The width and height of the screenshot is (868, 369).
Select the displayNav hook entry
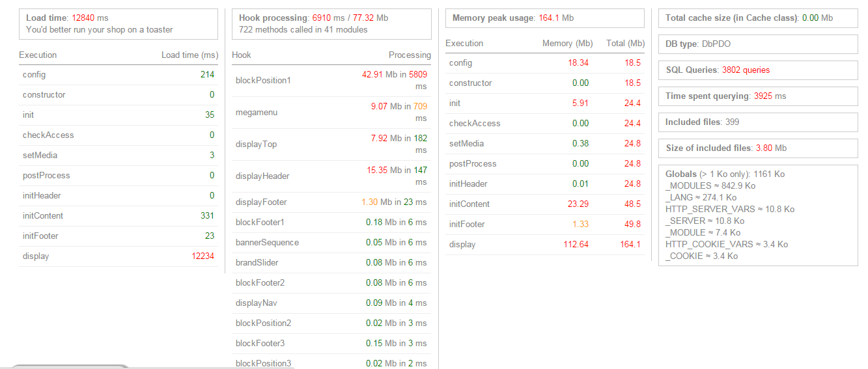(257, 303)
